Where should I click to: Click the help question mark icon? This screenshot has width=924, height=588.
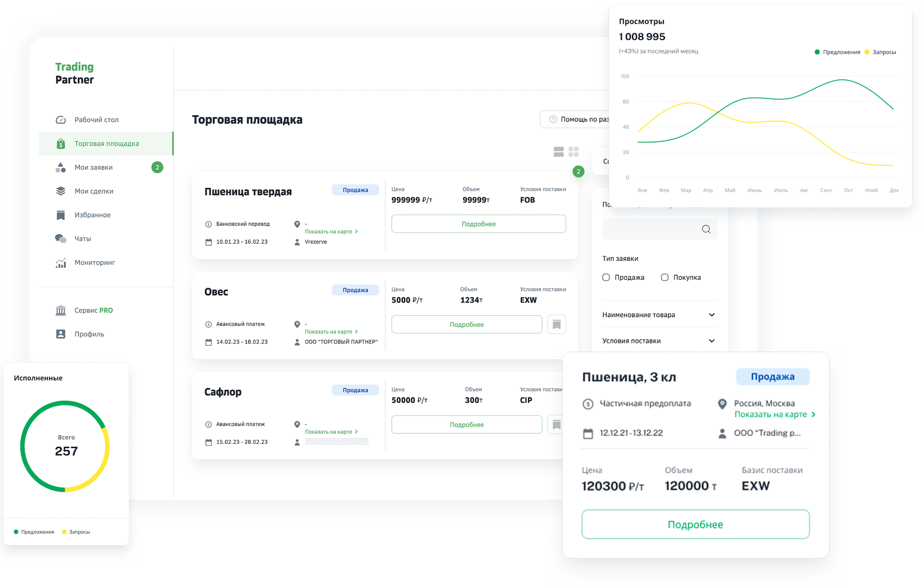(553, 119)
